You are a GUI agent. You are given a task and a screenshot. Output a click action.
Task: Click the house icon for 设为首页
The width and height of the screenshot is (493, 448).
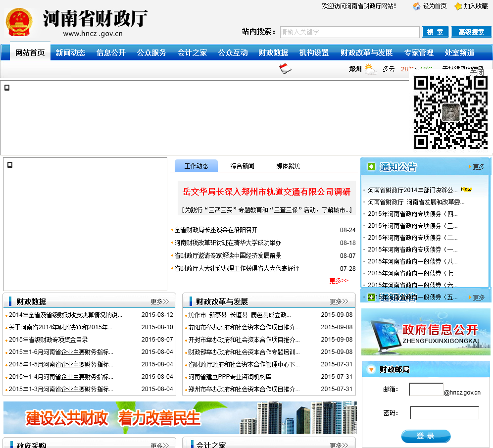click(x=417, y=6)
